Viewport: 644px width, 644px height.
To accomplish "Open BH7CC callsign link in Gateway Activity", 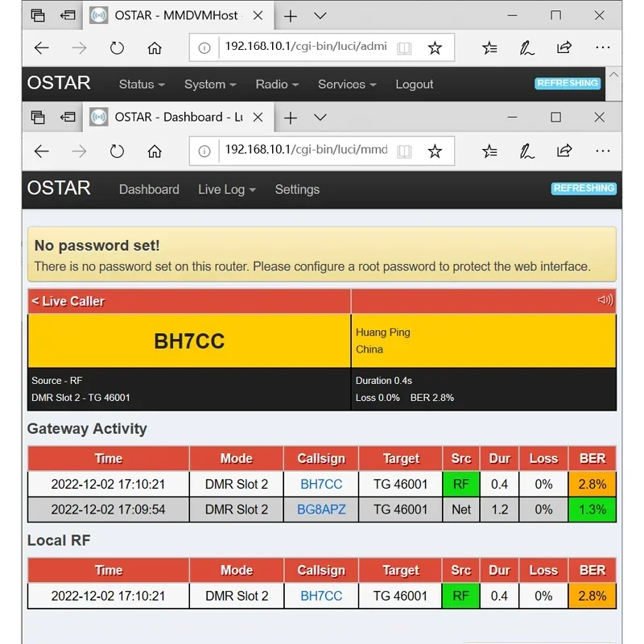I will point(321,485).
